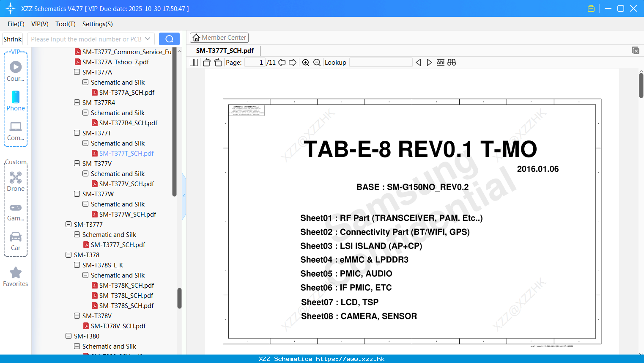
Task: Open SM-T3777_Common_Service file
Action: pos(127,52)
